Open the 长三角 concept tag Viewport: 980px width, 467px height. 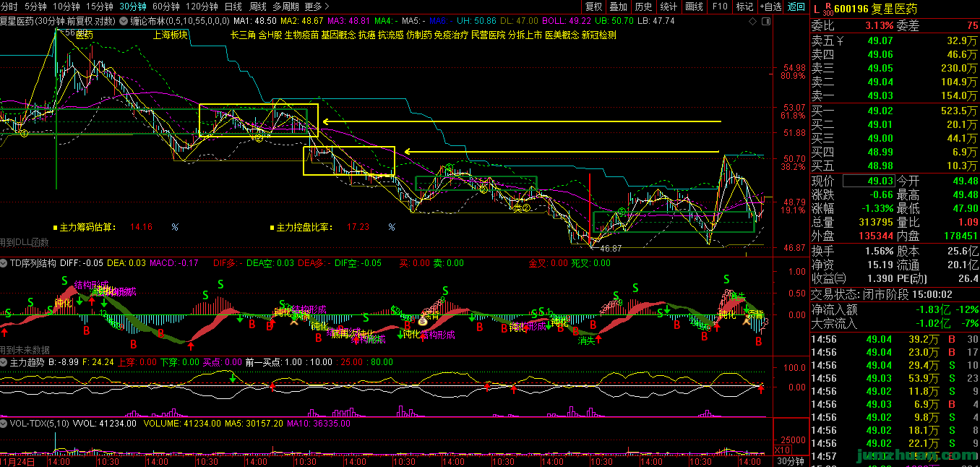[x=244, y=35]
